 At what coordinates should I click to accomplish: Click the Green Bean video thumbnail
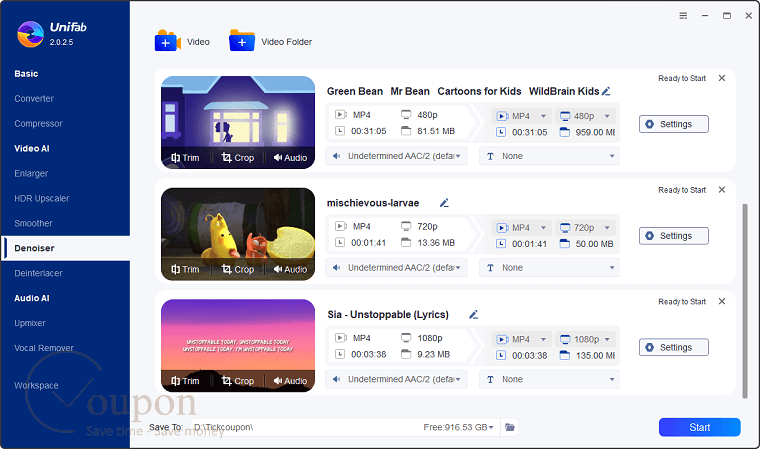tap(238, 122)
